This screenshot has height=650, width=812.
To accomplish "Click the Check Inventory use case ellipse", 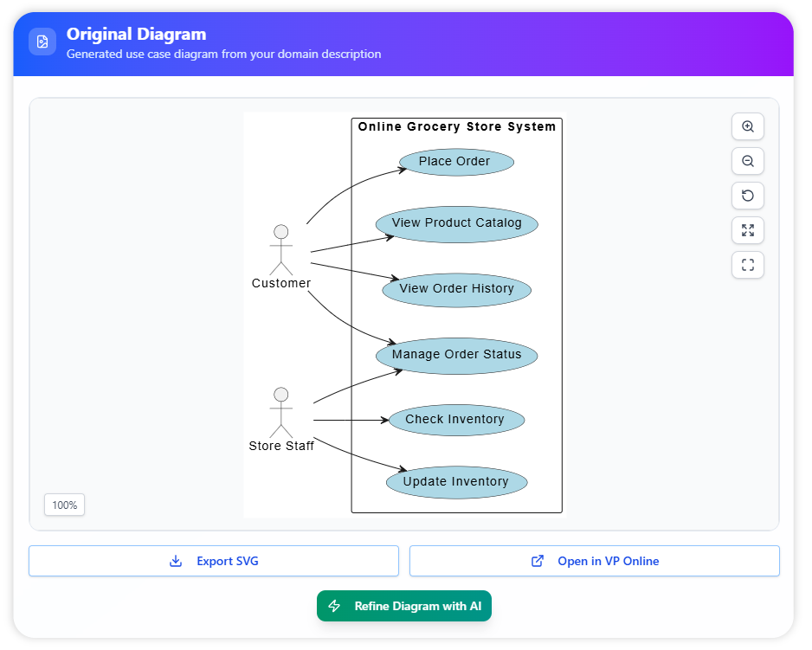I will coord(454,420).
